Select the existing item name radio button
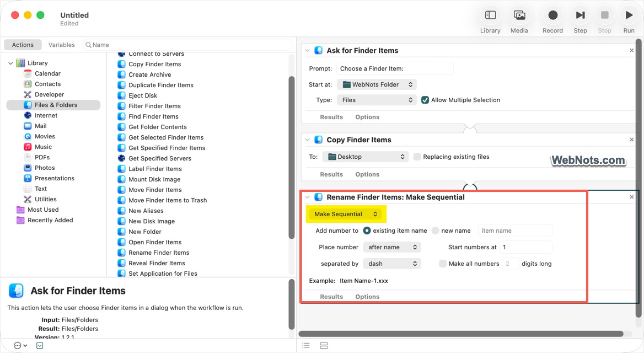This screenshot has height=353, width=644. tap(367, 231)
